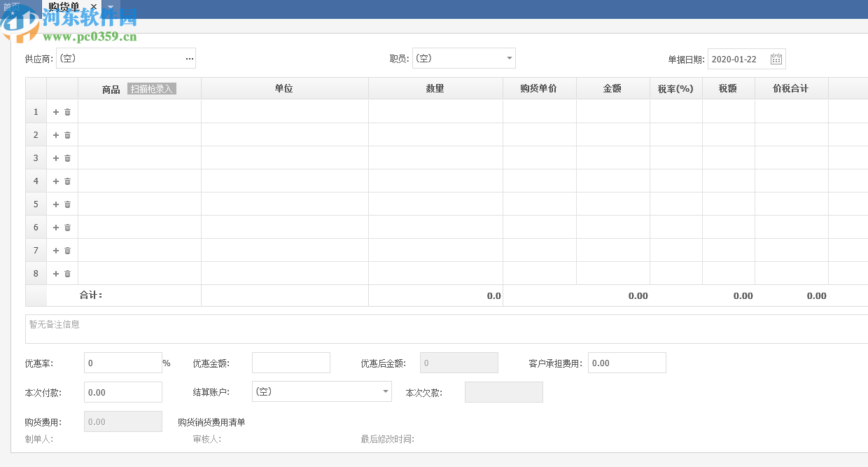Click the 客户承担费用 field showing 0.00
The width and height of the screenshot is (868, 467).
(626, 363)
